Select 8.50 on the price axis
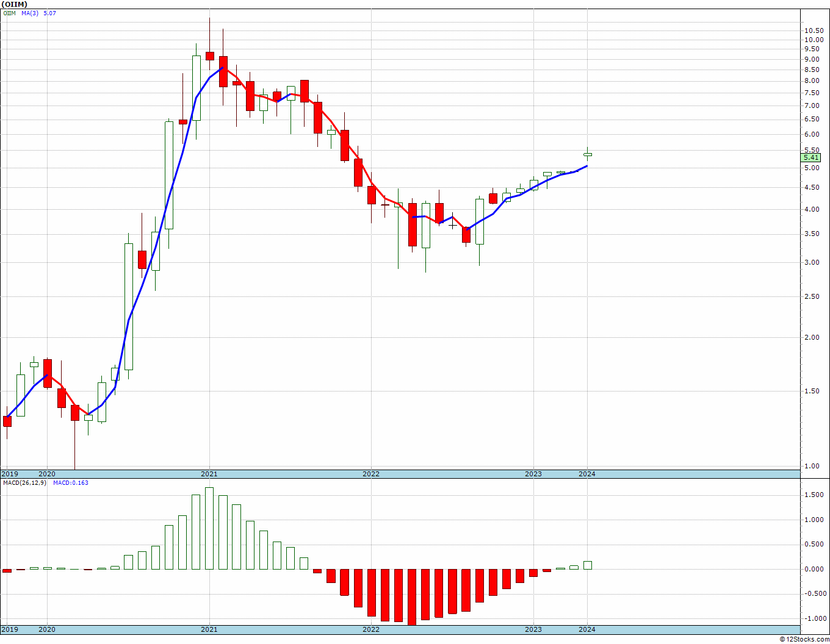 click(811, 70)
